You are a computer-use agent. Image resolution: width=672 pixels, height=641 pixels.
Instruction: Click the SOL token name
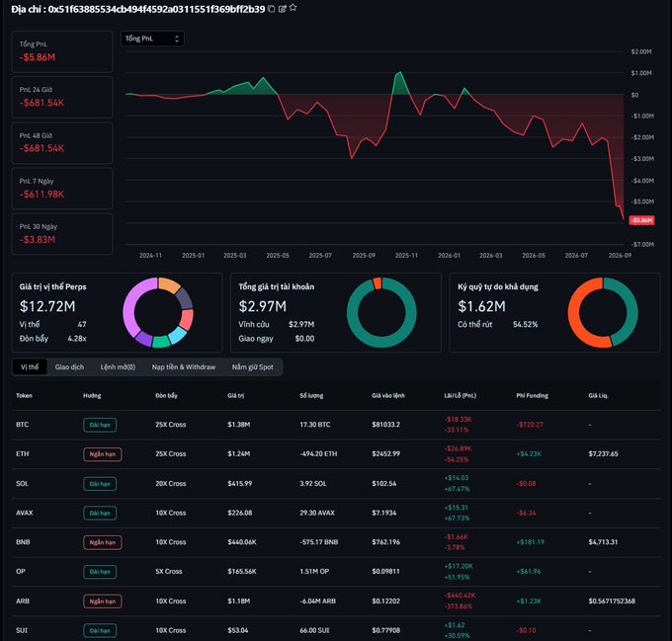(x=23, y=483)
